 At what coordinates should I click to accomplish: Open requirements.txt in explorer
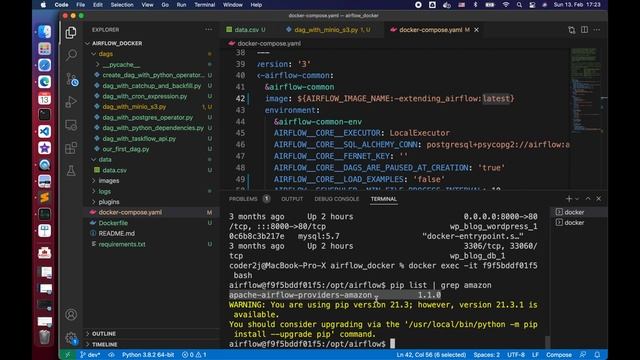point(122,244)
